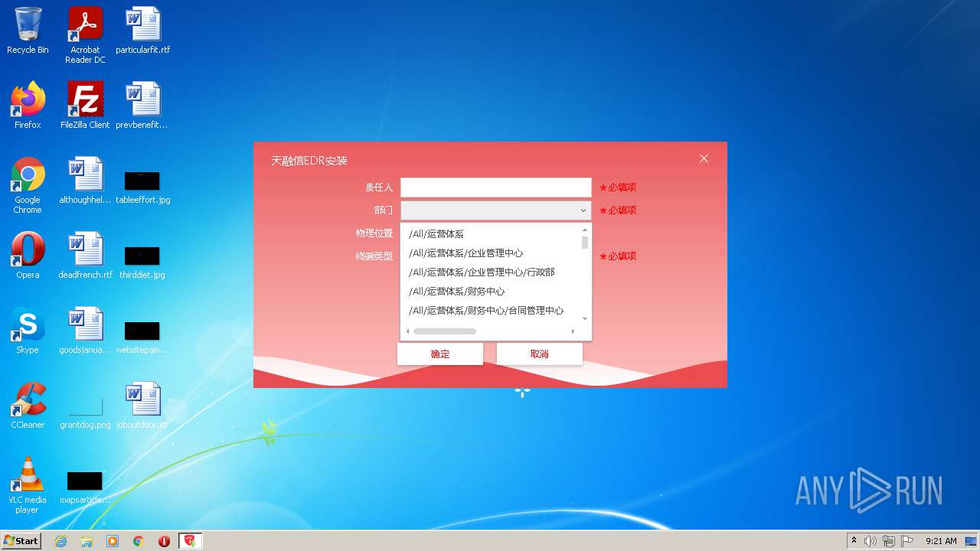This screenshot has width=980, height=551.
Task: Open FileZilla Client shortcut
Action: (x=85, y=106)
